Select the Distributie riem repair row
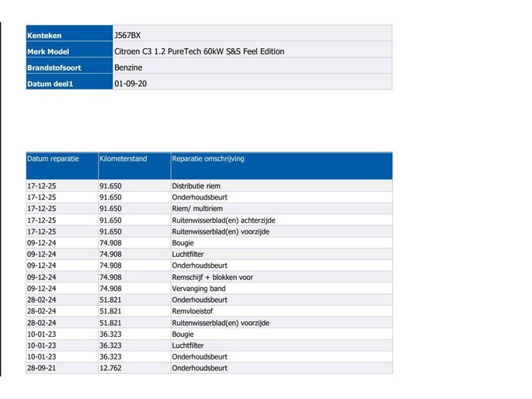Screen dimensions: 532x399 210,186
